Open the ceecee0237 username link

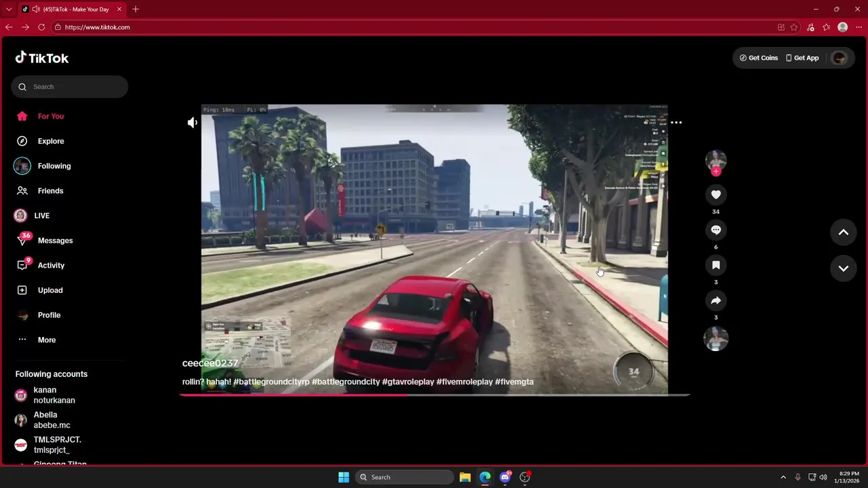(x=210, y=363)
